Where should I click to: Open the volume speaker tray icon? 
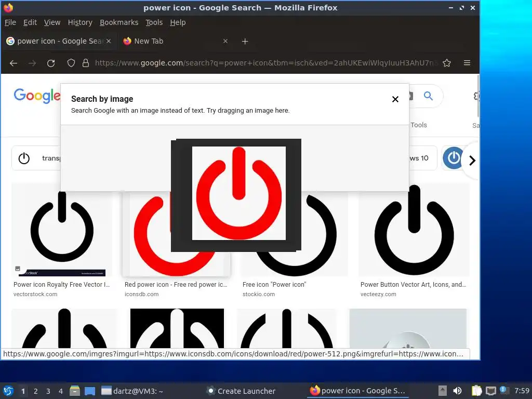point(457,391)
